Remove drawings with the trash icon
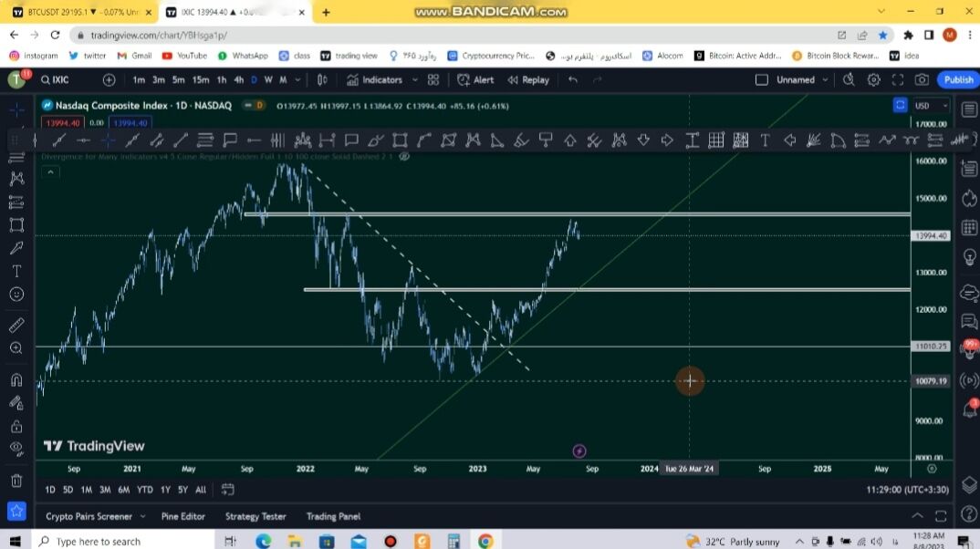Image resolution: width=980 pixels, height=549 pixels. click(x=16, y=481)
